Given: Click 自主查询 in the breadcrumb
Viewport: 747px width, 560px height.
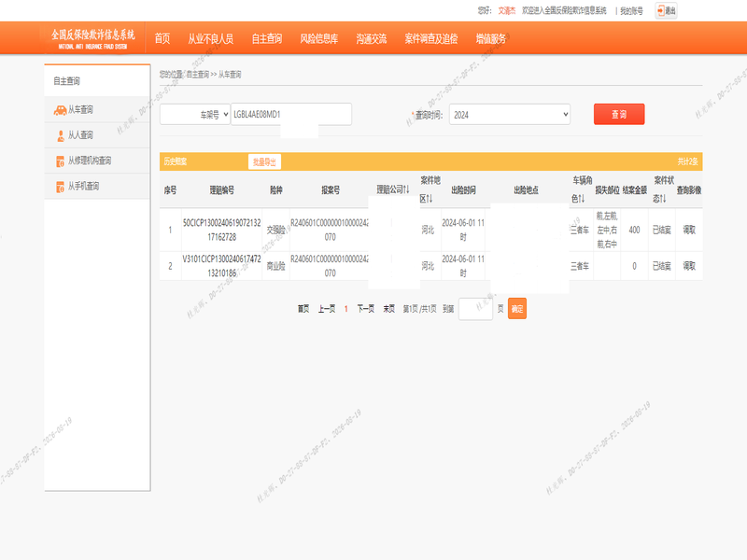Looking at the screenshot, I should click(197, 75).
